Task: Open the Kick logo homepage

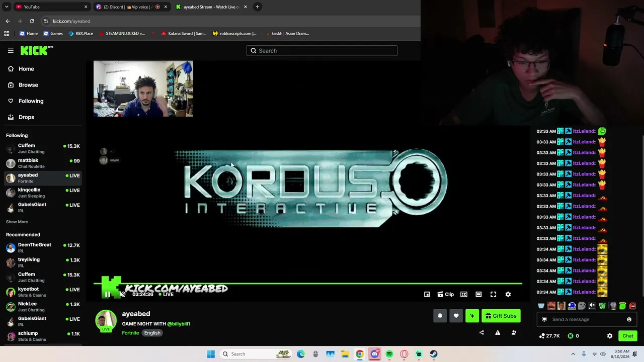Action: click(37, 50)
